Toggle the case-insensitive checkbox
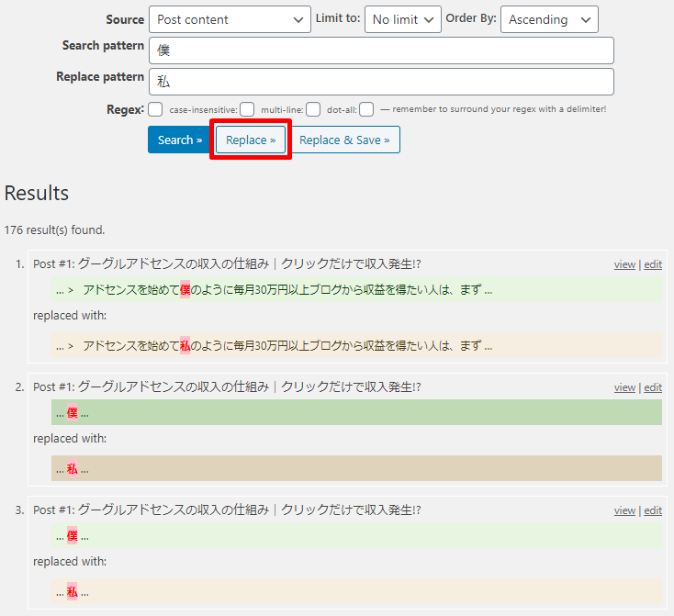The width and height of the screenshot is (674, 616). pyautogui.click(x=247, y=109)
